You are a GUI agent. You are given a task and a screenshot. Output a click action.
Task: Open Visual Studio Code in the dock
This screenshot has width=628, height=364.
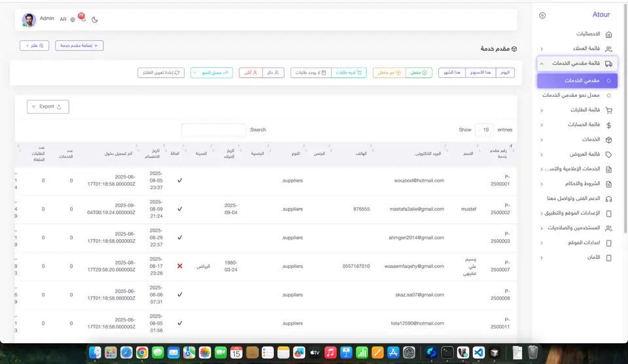pos(479,352)
